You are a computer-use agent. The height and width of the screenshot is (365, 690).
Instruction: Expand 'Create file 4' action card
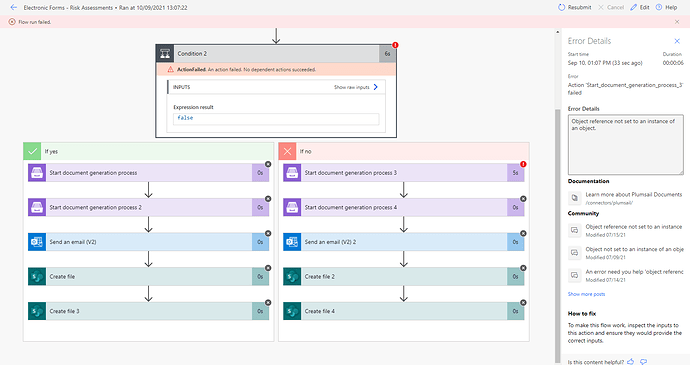click(x=404, y=311)
